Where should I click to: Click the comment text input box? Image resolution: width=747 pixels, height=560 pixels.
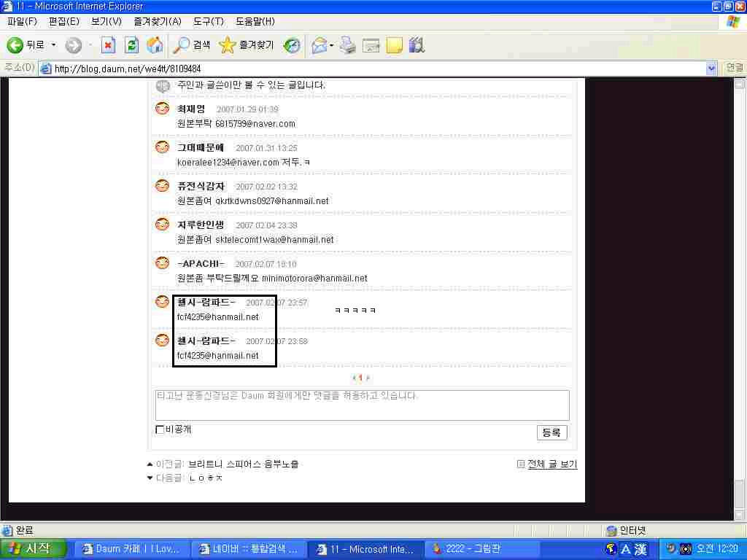click(362, 405)
